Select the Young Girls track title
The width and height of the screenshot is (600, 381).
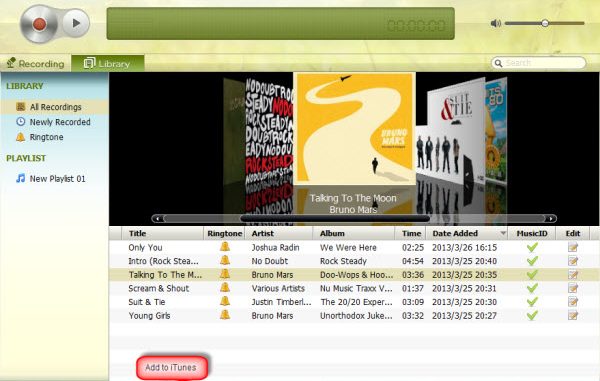click(x=149, y=316)
